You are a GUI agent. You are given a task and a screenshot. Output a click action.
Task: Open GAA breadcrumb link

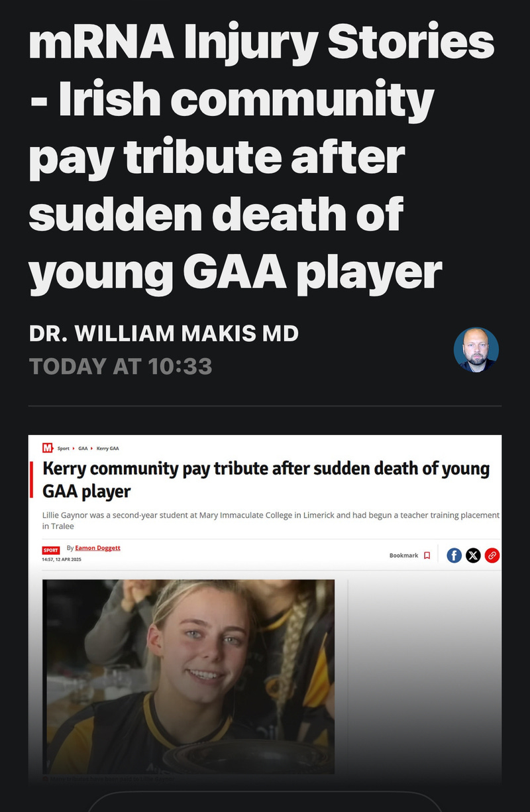83,449
